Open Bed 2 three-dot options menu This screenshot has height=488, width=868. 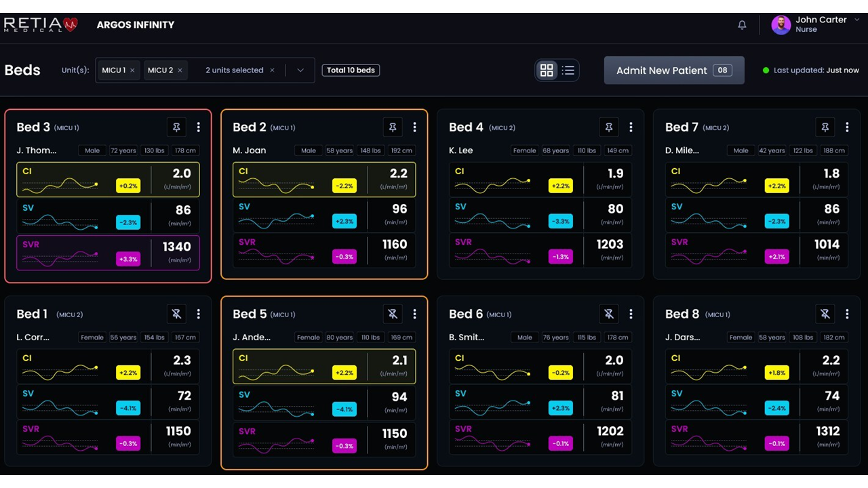(414, 127)
